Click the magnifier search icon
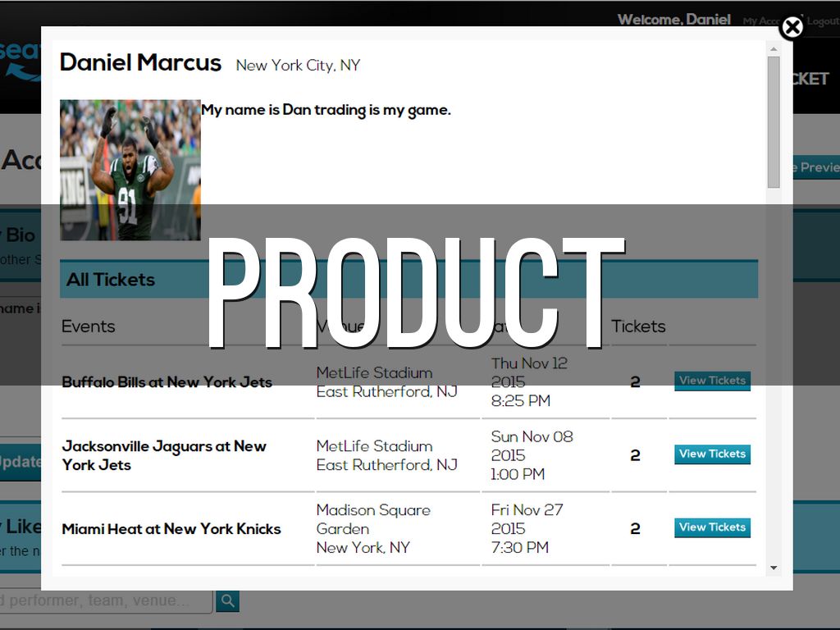840x630 pixels. point(227,601)
